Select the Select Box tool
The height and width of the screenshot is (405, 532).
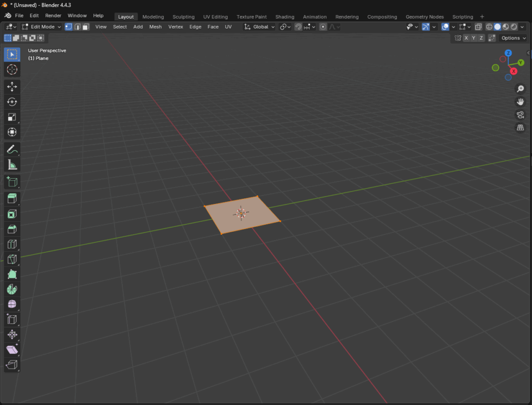click(x=12, y=55)
